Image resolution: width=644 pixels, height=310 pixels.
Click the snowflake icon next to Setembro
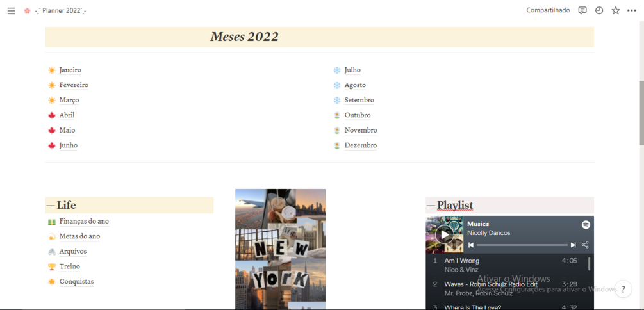coord(337,100)
